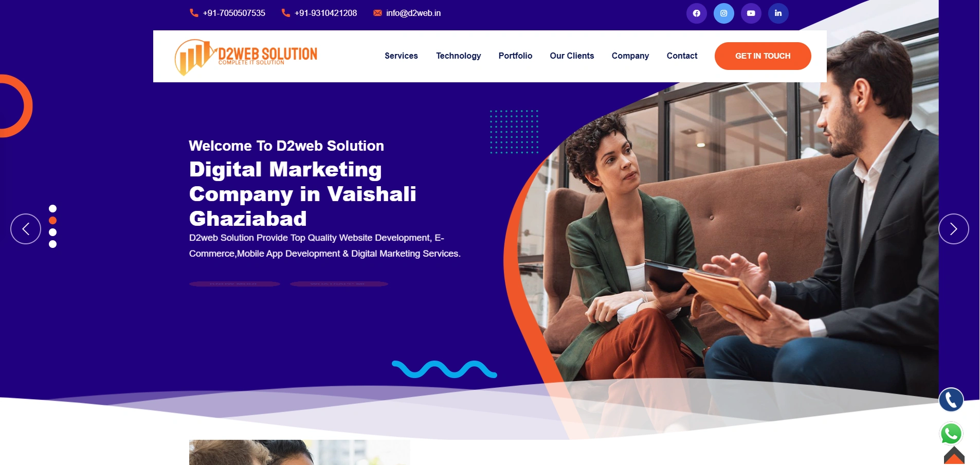Image resolution: width=980 pixels, height=465 pixels.
Task: Open the WhatsApp chat icon
Action: tap(951, 434)
